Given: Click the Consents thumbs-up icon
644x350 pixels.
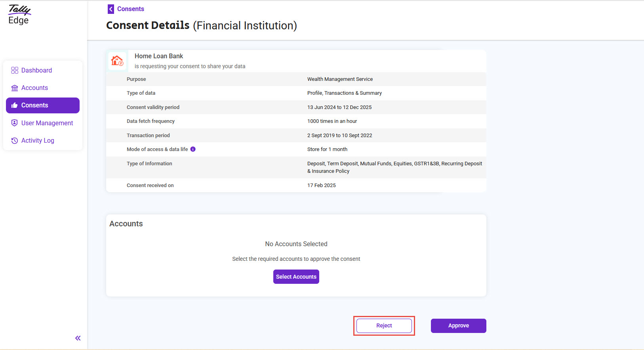Looking at the screenshot, I should pyautogui.click(x=15, y=105).
